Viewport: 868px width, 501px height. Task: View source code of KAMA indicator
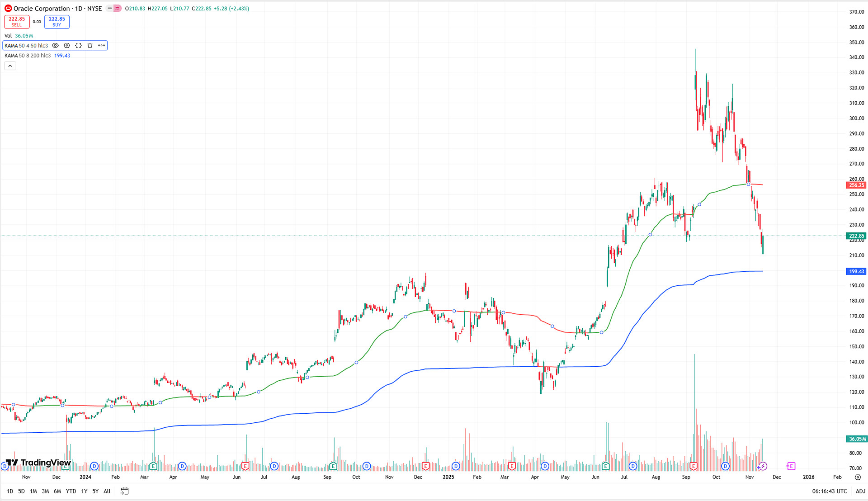click(78, 46)
